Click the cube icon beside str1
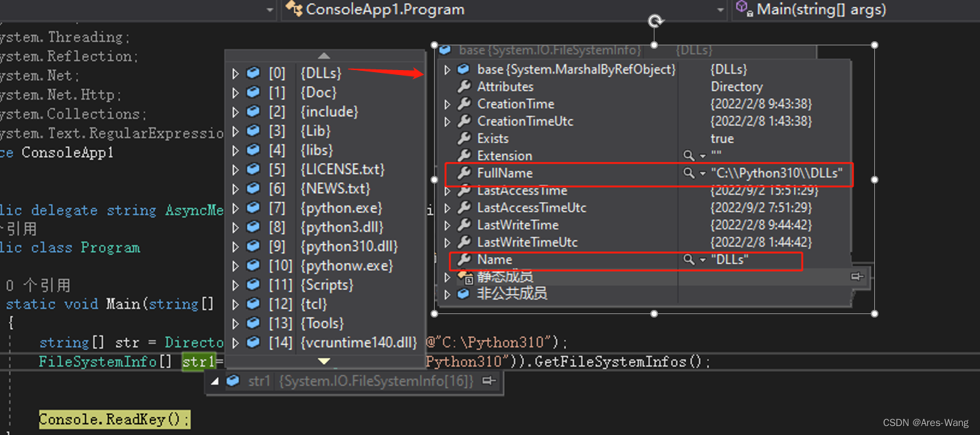 (233, 381)
